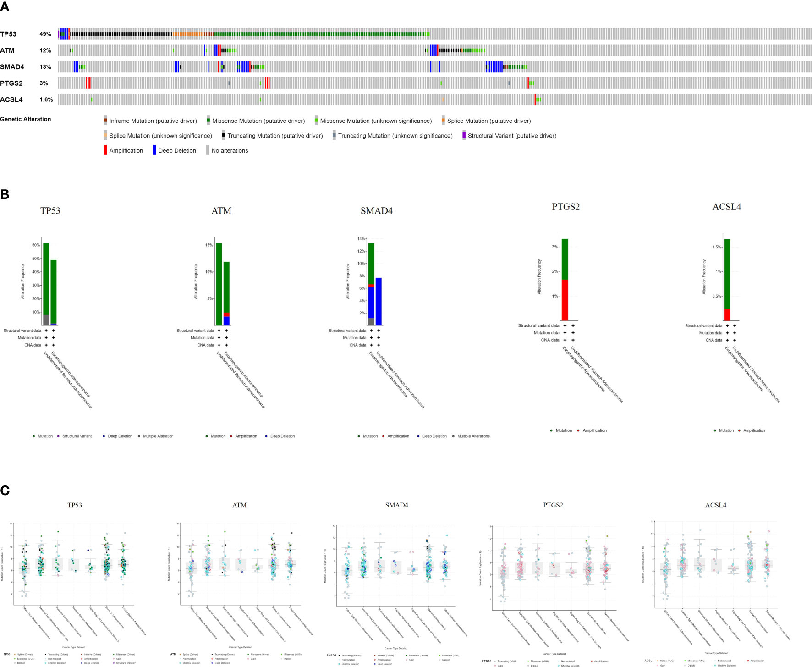Click the tall red-green bar in PTGS2 chart
Viewport: 812px width, 667px height.
coord(565,280)
